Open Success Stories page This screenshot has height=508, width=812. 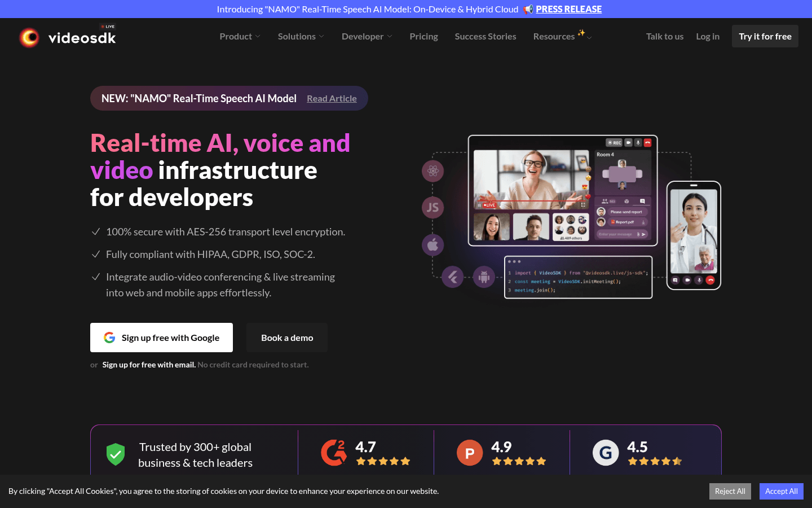click(x=486, y=36)
